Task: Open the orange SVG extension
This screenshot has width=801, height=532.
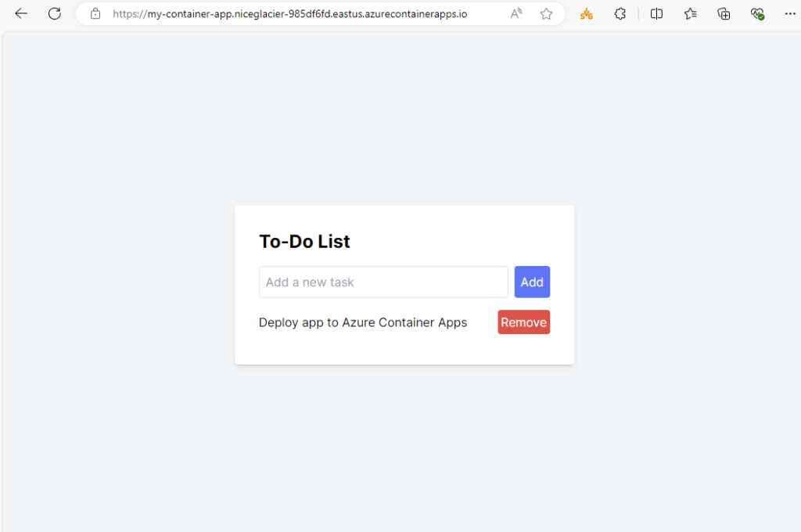Action: point(587,13)
